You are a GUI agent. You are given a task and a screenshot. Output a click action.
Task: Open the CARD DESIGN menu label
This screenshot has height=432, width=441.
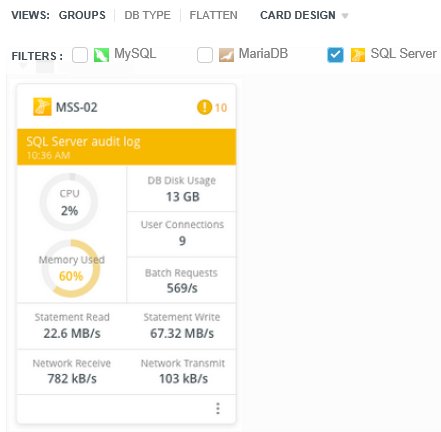tap(298, 15)
